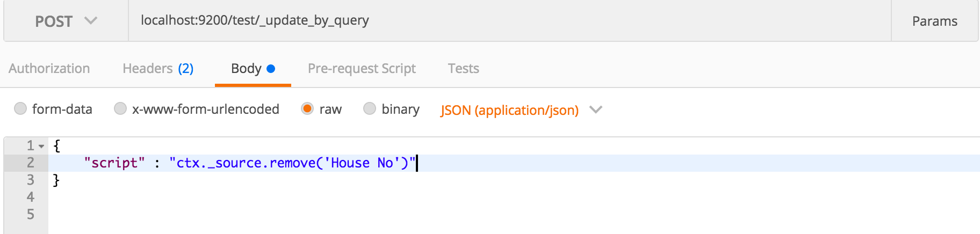Screen dimensions: 980x234
Task: Click the chevron next to JSON type
Action: [595, 109]
